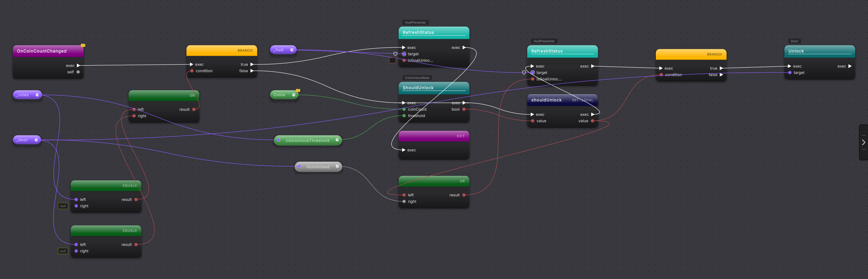Click the CoinUnlockRule type label
Image resolution: width=868 pixels, height=279 pixels.
(x=417, y=78)
